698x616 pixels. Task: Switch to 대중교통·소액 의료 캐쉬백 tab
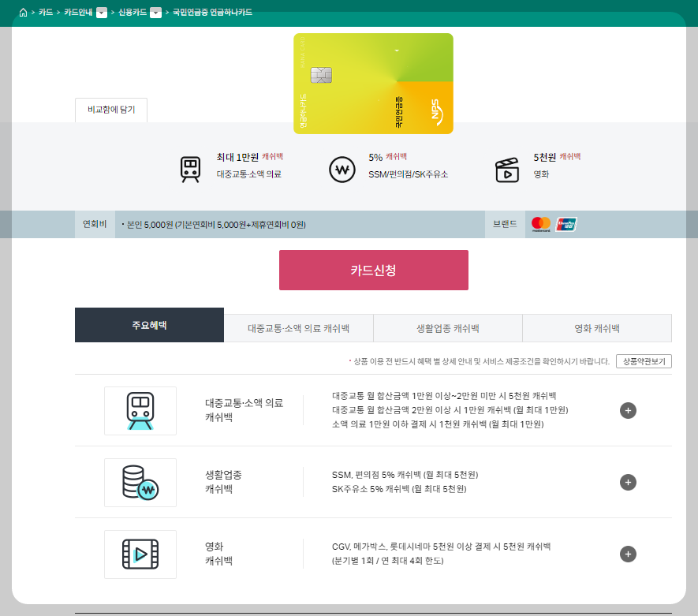tap(299, 328)
